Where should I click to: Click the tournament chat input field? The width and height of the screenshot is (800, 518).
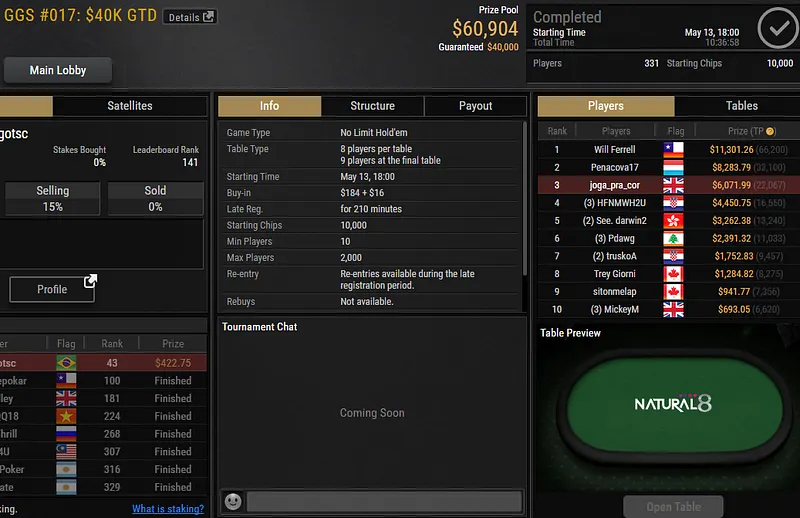(x=385, y=501)
